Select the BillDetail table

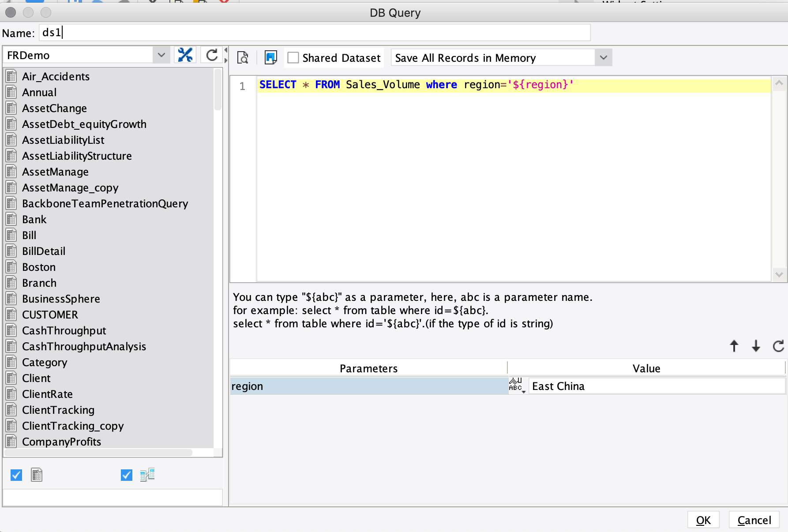[44, 251]
